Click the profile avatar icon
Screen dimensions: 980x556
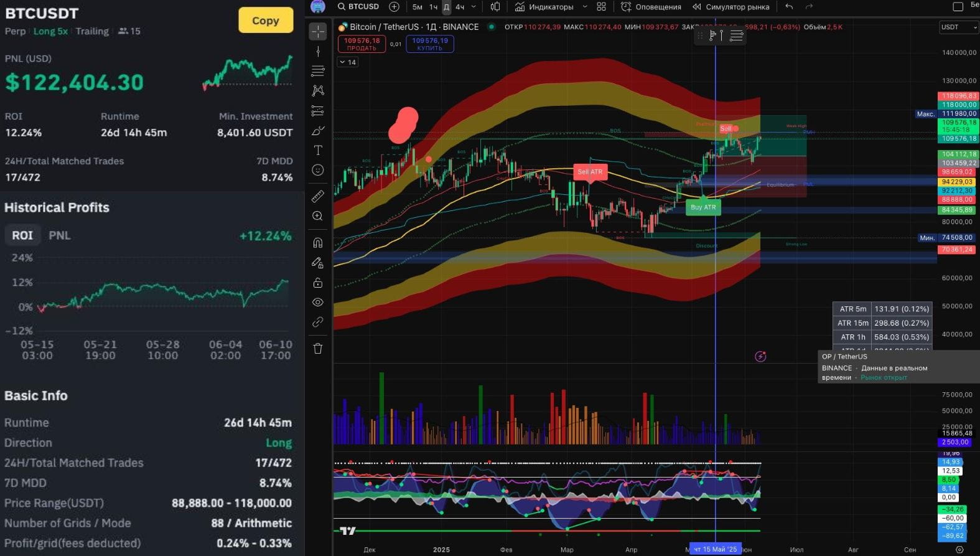click(318, 6)
